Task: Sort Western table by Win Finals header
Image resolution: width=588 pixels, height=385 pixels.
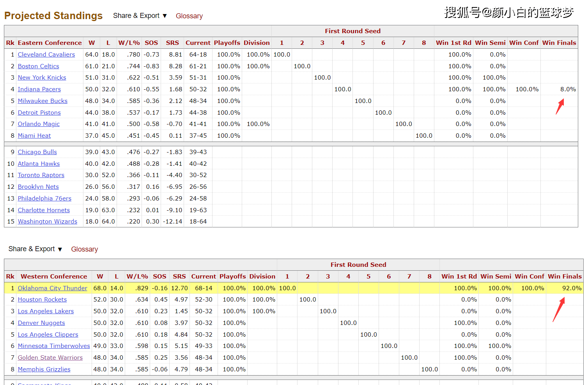Action: 565,277
